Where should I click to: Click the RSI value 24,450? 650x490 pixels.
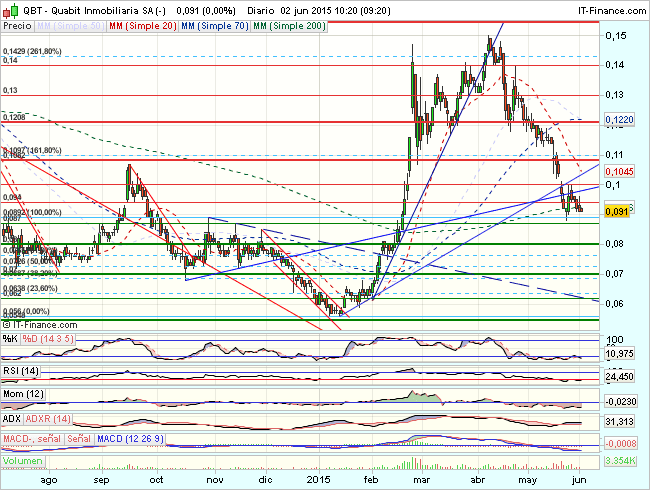tap(619, 377)
